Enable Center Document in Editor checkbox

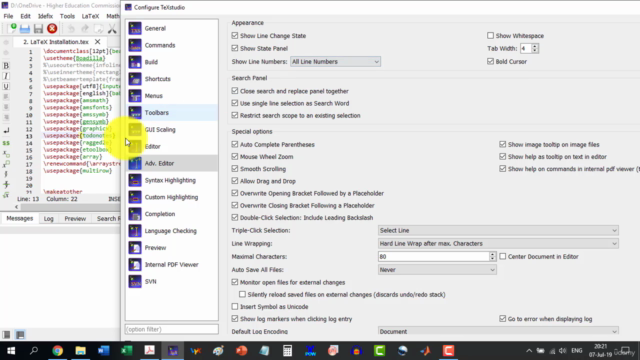[x=502, y=256]
